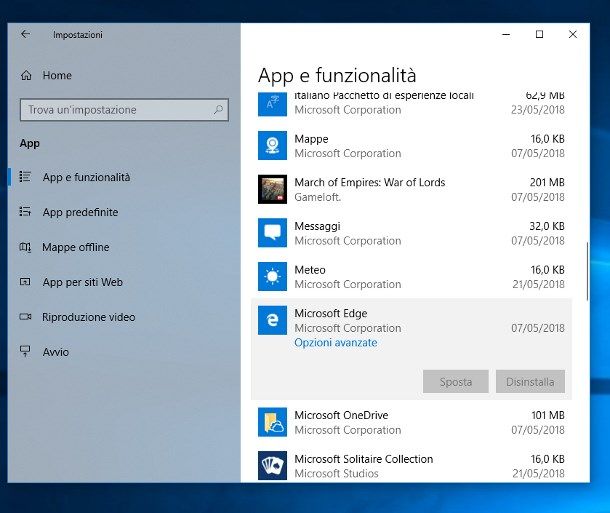Click the 101 MB size value
Screen dimensions: 610x513
tap(548, 415)
